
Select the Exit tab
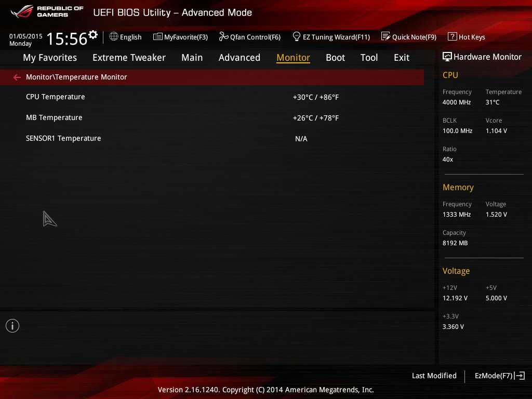[401, 58]
